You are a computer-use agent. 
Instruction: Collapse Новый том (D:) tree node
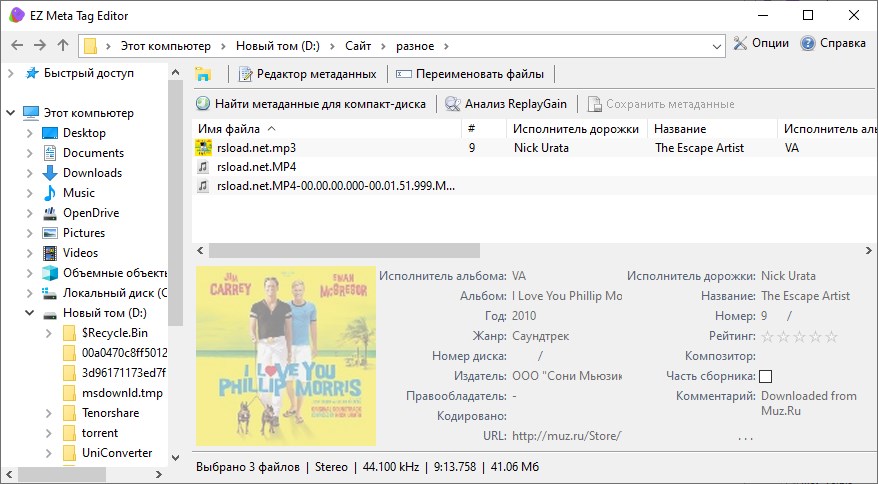(x=30, y=313)
